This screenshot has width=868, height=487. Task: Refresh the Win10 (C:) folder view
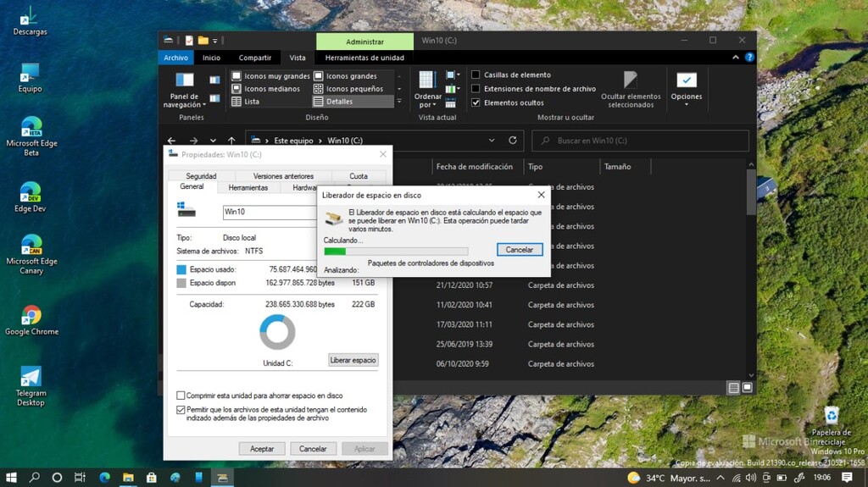[512, 141]
